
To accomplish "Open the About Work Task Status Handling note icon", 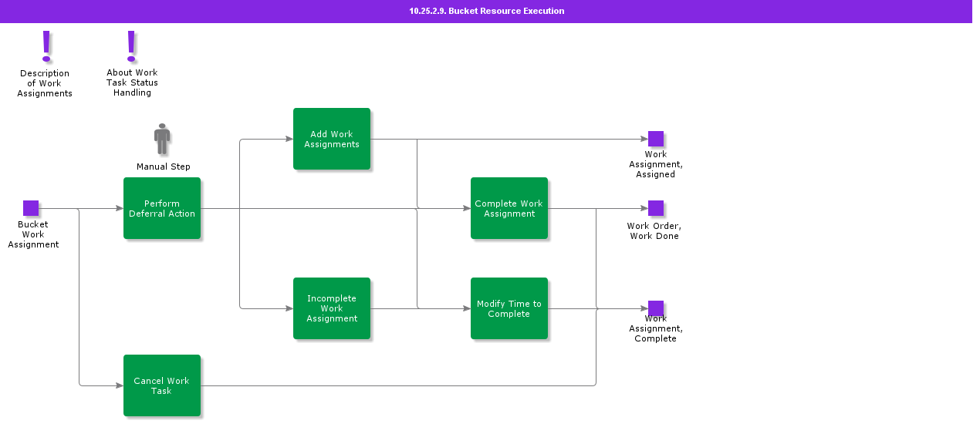I will (131, 46).
